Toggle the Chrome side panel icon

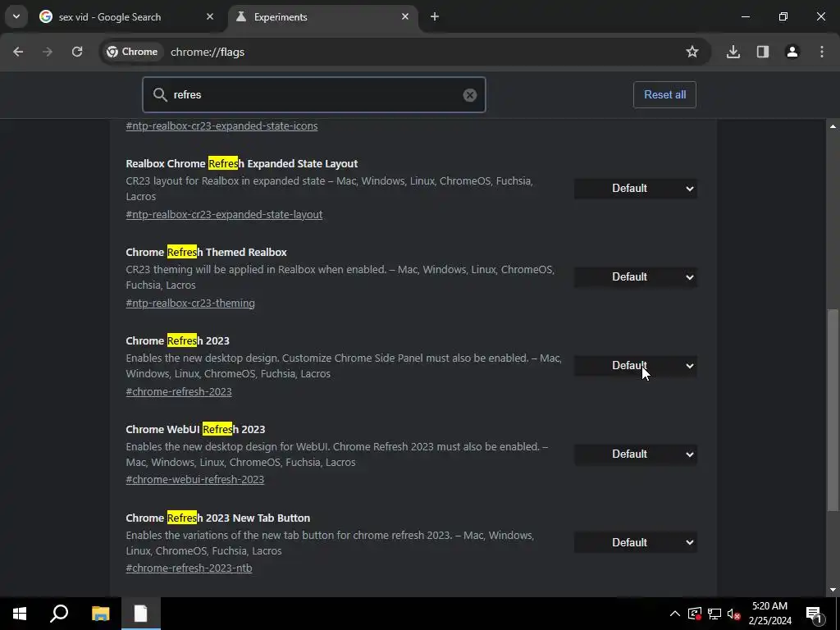click(763, 52)
